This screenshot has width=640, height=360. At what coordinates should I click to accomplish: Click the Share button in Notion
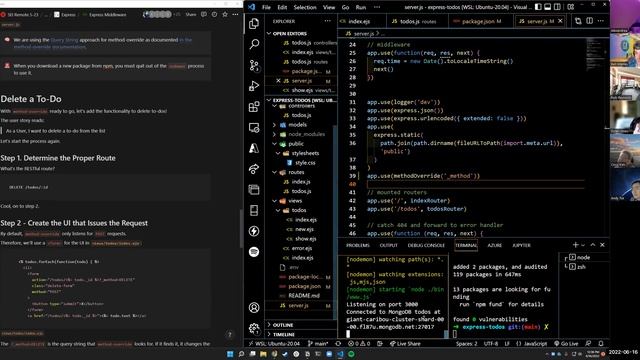[191, 14]
